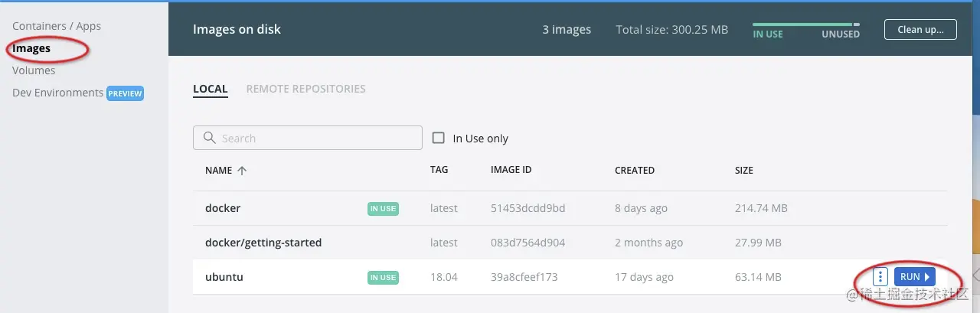This screenshot has width=980, height=313.
Task: Click the Images on disk heading
Action: pyautogui.click(x=237, y=30)
